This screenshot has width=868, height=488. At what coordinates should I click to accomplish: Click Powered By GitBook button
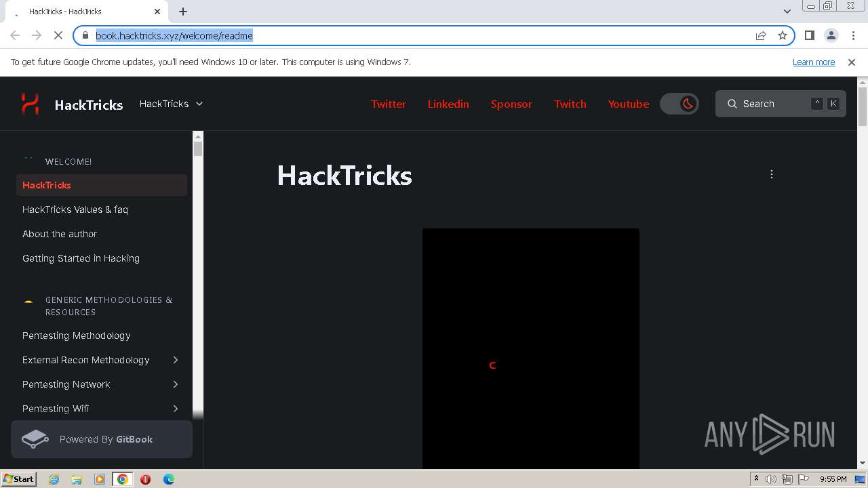[102, 439]
